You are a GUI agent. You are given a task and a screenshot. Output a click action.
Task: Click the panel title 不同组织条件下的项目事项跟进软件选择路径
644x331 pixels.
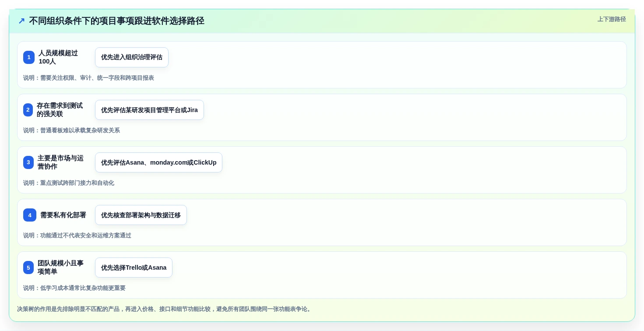(116, 21)
